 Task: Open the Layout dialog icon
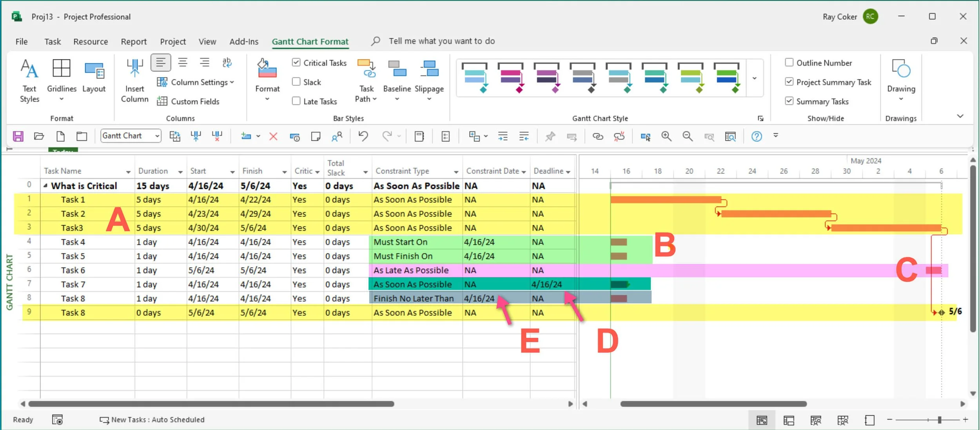(x=94, y=77)
